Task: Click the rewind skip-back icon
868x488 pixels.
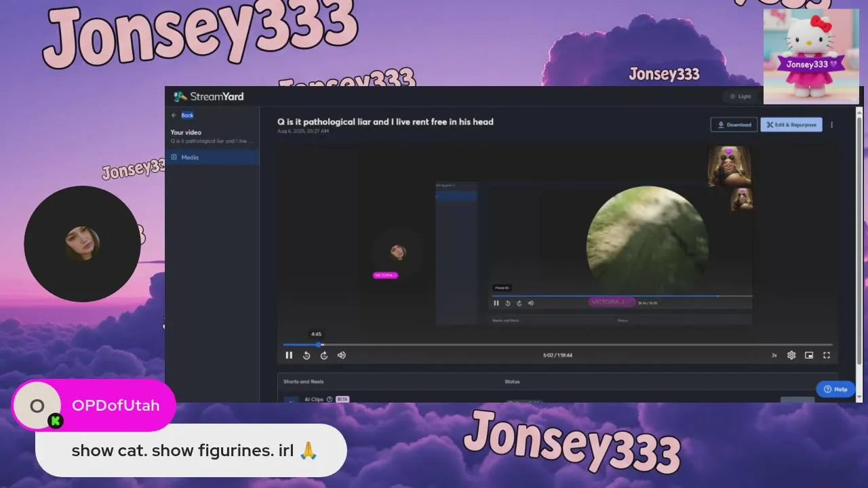Action: [307, 355]
